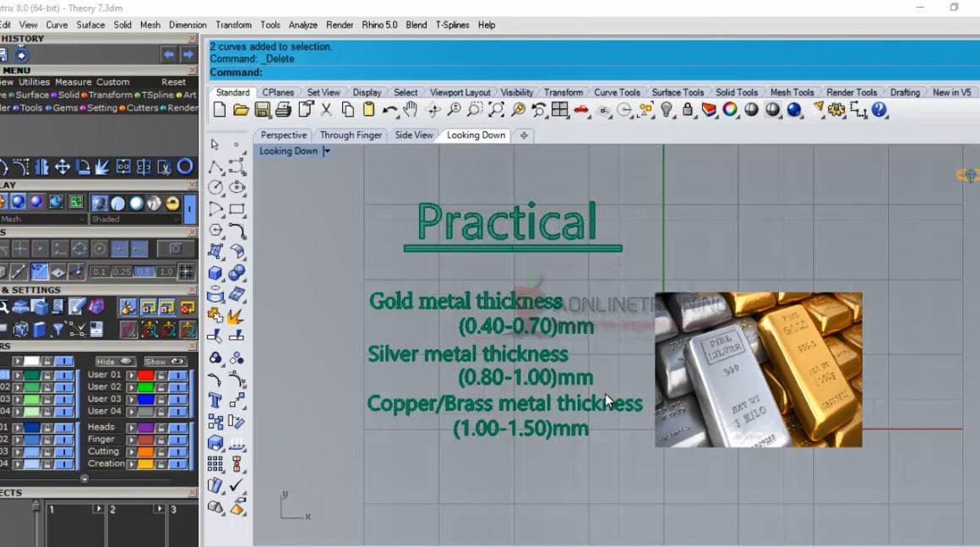Screen dimensions: 980x547
Task: Switch to the Curve Tools toolbar tab
Action: [x=617, y=92]
